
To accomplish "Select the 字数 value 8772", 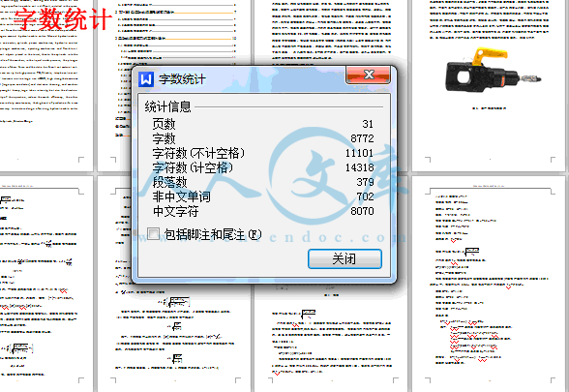I will tap(362, 138).
